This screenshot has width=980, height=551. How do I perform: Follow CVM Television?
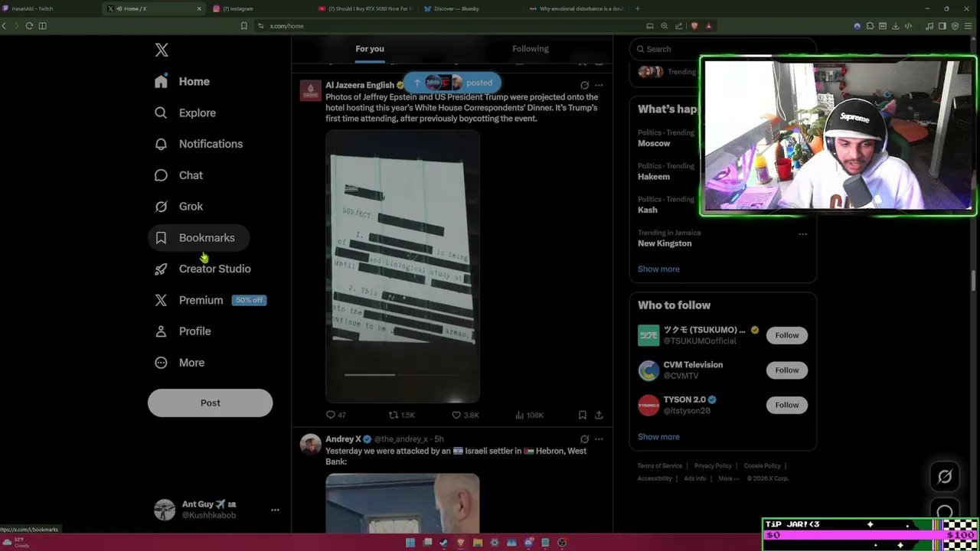(786, 370)
